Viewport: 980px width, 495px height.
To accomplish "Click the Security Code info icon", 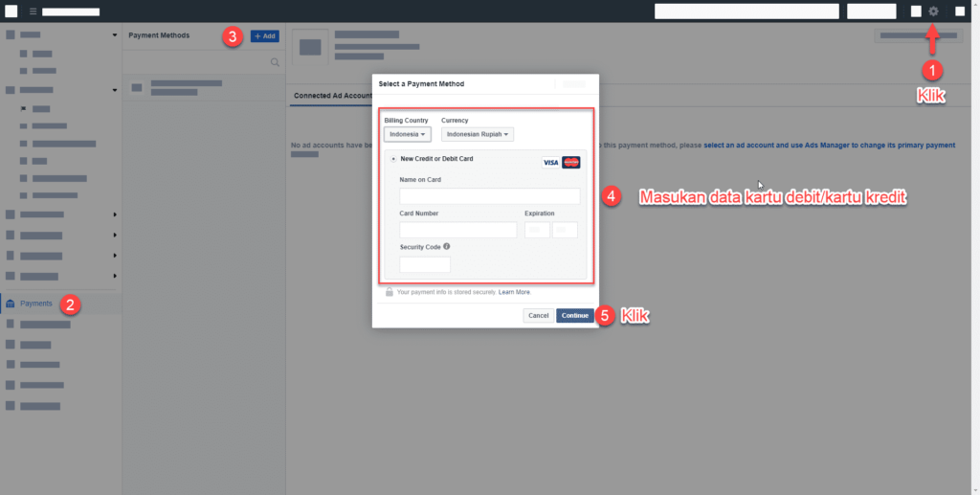I will point(447,247).
